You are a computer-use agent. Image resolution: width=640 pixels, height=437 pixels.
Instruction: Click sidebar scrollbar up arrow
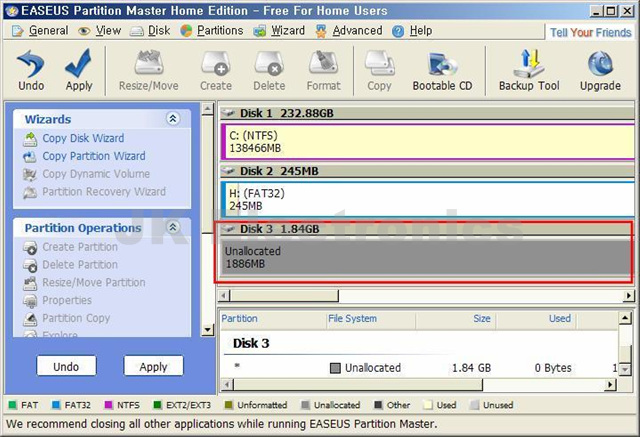208,109
